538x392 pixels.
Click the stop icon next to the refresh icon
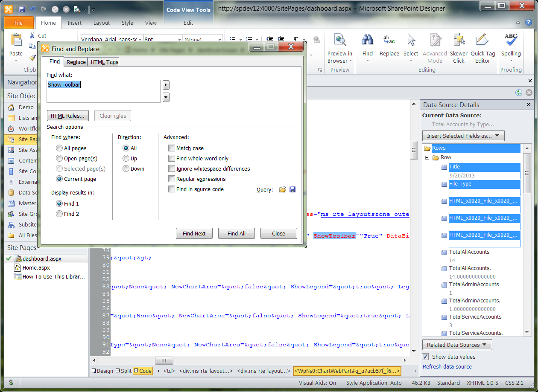[529, 93]
